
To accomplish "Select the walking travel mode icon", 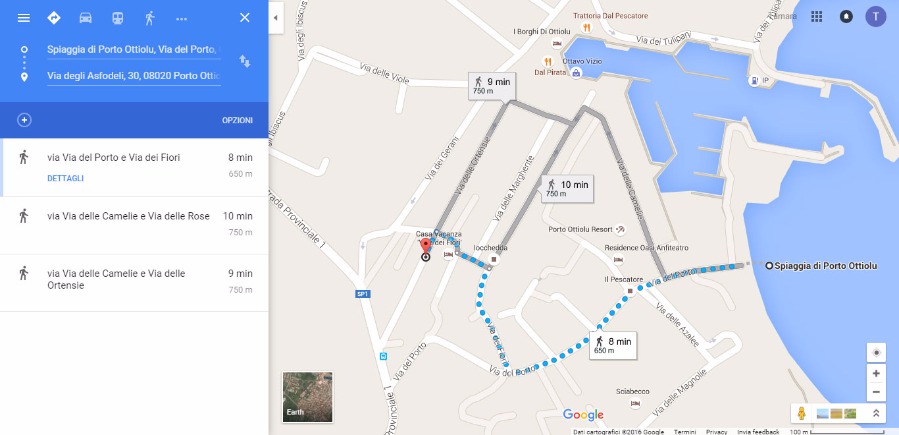I will [150, 18].
